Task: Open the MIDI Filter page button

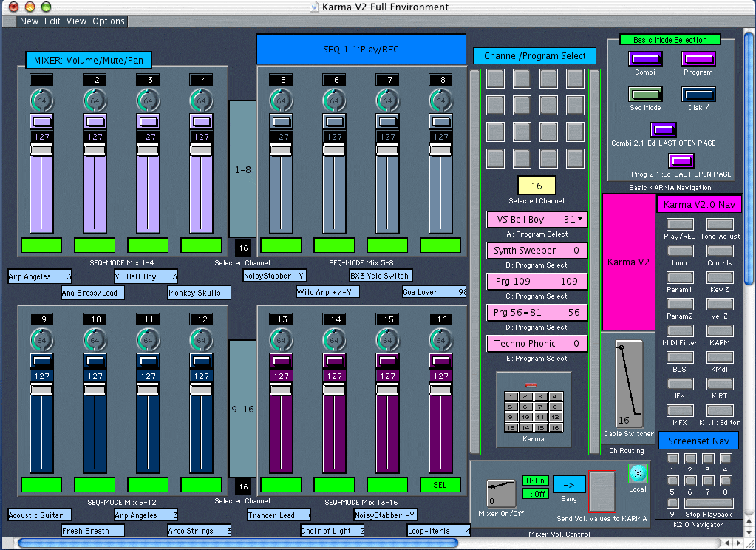Action: pos(679,330)
